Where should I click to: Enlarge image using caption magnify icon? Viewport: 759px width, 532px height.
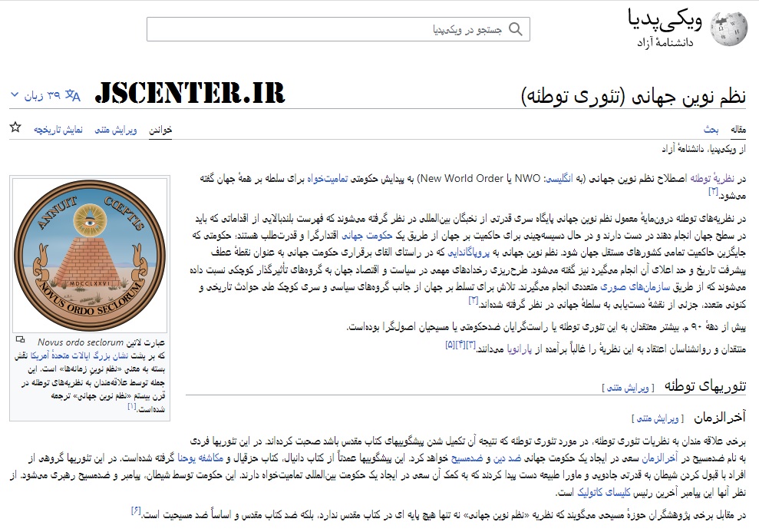click(20, 340)
